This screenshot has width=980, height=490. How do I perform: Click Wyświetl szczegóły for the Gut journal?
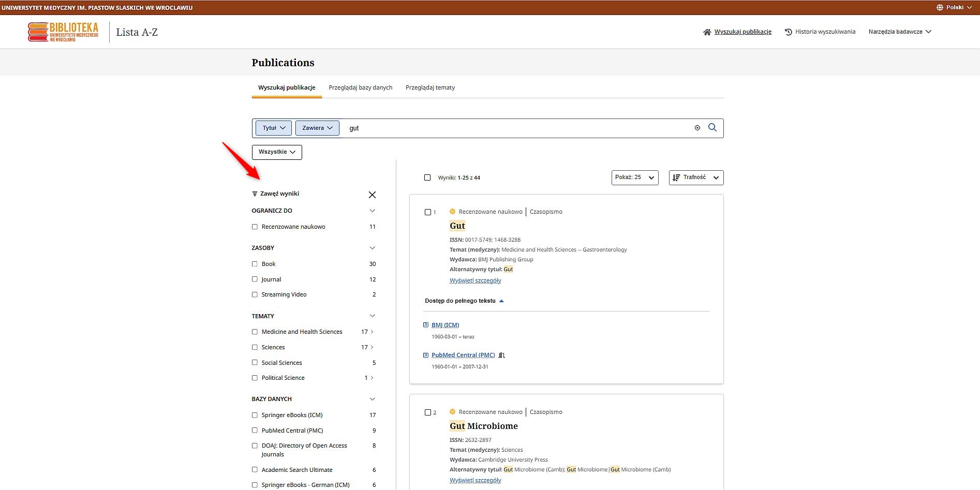pyautogui.click(x=475, y=280)
